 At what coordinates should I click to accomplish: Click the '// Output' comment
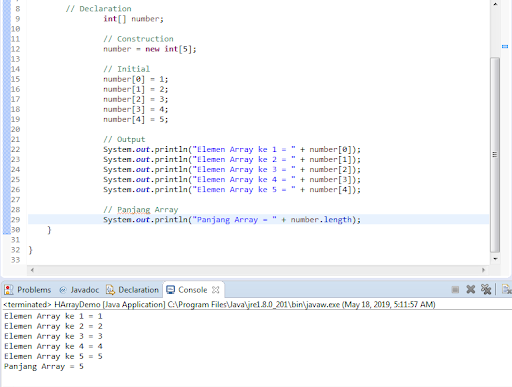coord(124,139)
